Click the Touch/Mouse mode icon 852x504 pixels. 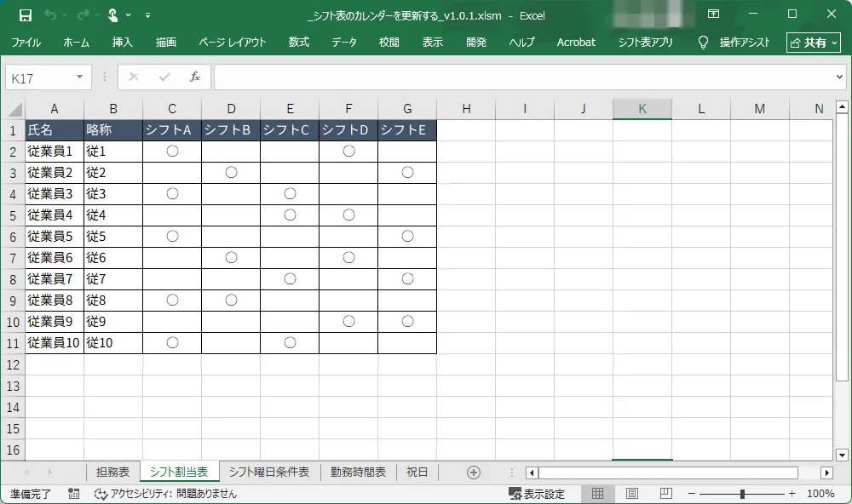113,15
